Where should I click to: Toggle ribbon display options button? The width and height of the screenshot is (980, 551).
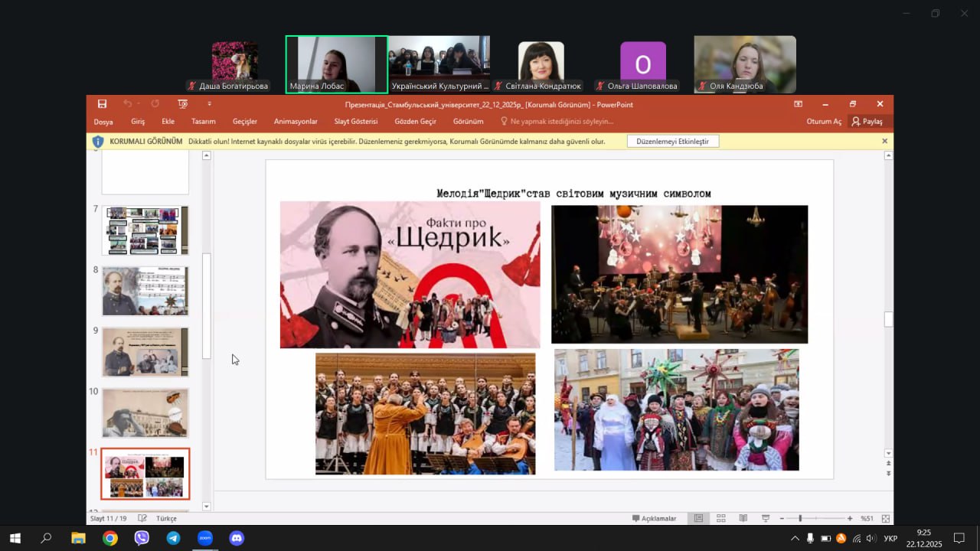coord(798,104)
